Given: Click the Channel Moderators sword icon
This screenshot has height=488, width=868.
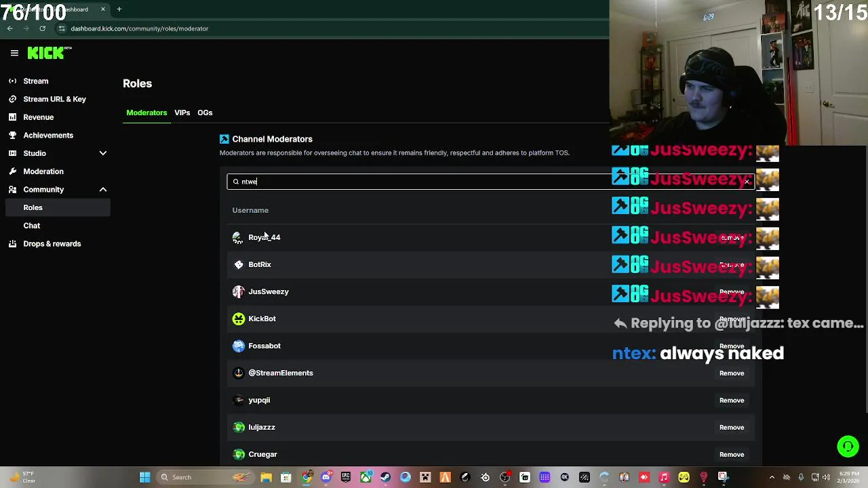Looking at the screenshot, I should click(224, 139).
